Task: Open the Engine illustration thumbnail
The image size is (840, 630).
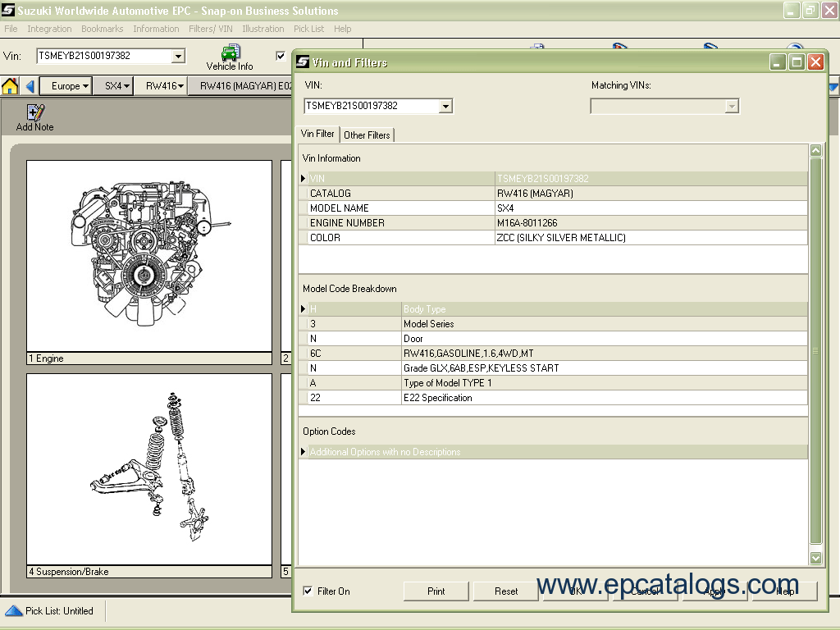Action: coord(149,256)
